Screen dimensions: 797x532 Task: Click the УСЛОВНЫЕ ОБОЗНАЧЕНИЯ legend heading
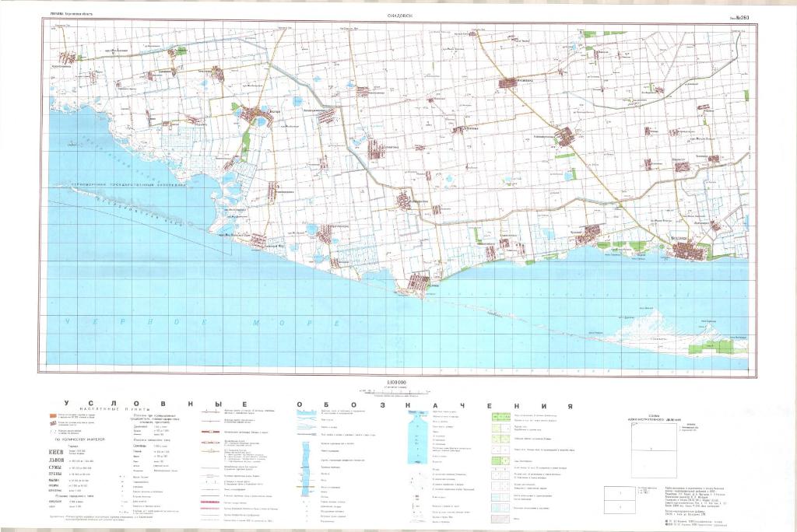pos(318,405)
